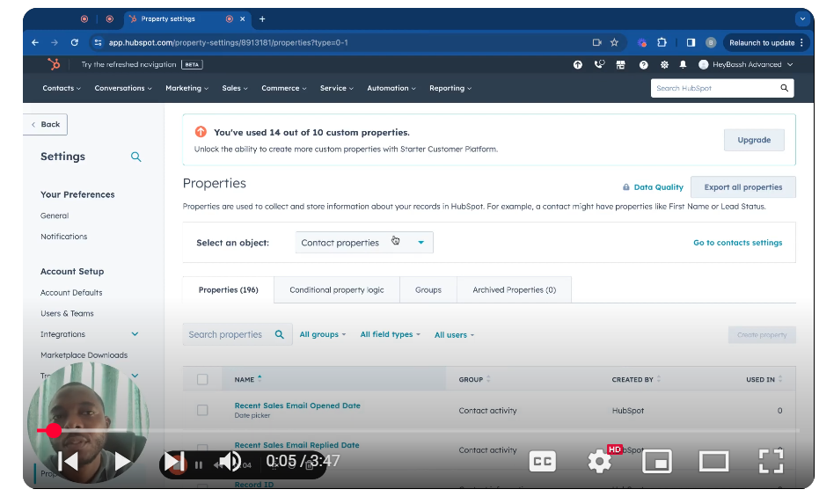Mute the video volume speaker

pos(228,462)
